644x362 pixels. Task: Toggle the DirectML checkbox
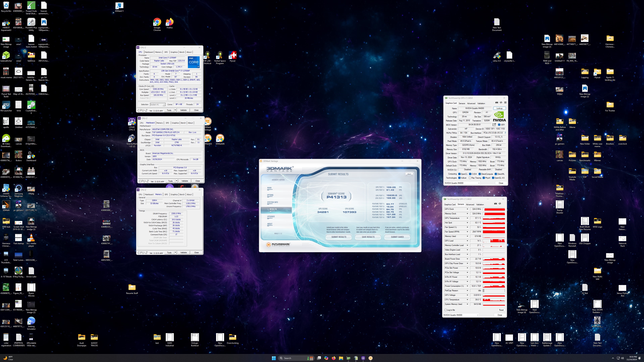coord(496,174)
